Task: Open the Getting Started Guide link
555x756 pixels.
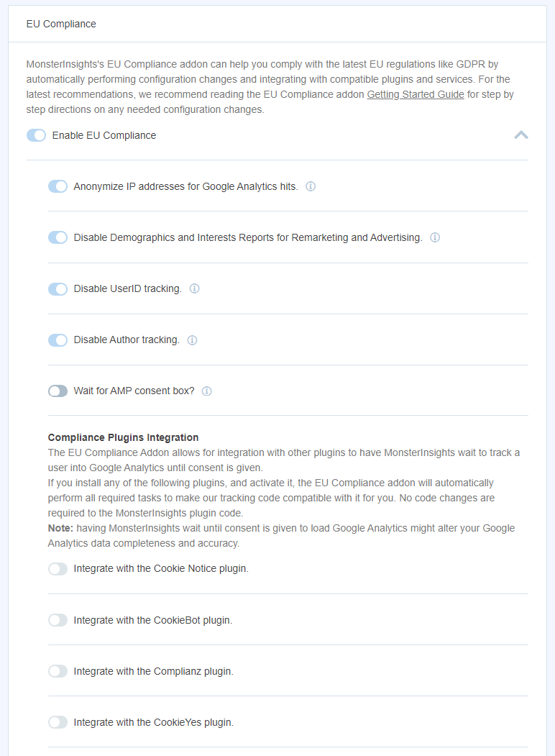Action: tap(416, 94)
